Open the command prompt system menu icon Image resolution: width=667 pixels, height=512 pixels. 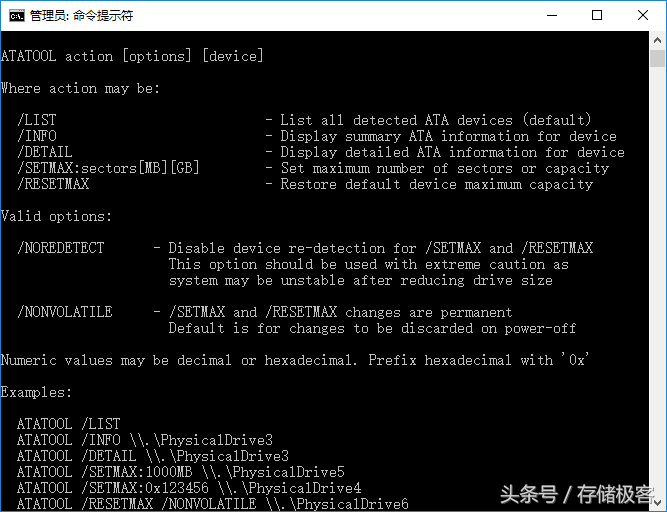tap(17, 16)
